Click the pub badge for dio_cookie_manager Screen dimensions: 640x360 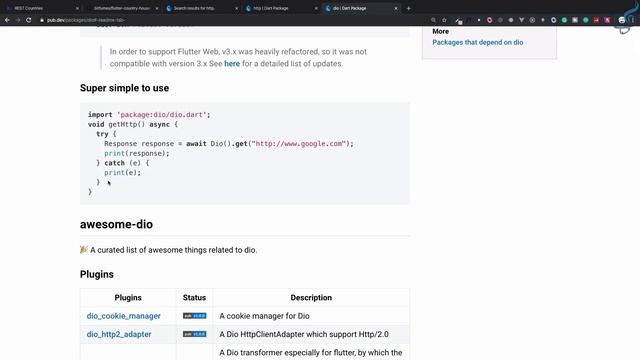(195, 316)
